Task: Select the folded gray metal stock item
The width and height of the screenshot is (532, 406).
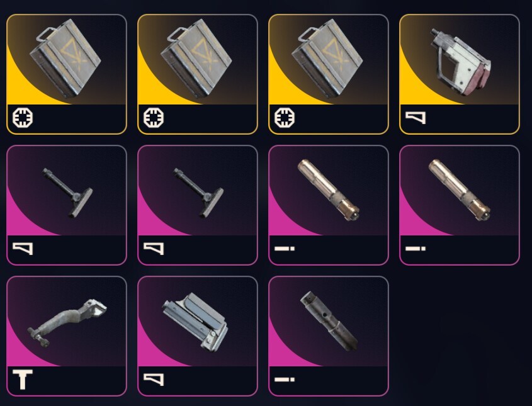Action: coord(198,336)
